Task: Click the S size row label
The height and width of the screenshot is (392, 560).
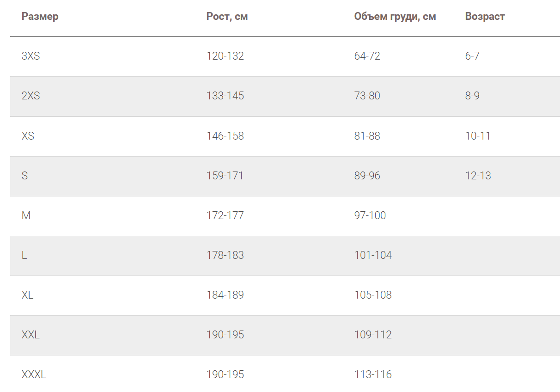Action: click(24, 176)
